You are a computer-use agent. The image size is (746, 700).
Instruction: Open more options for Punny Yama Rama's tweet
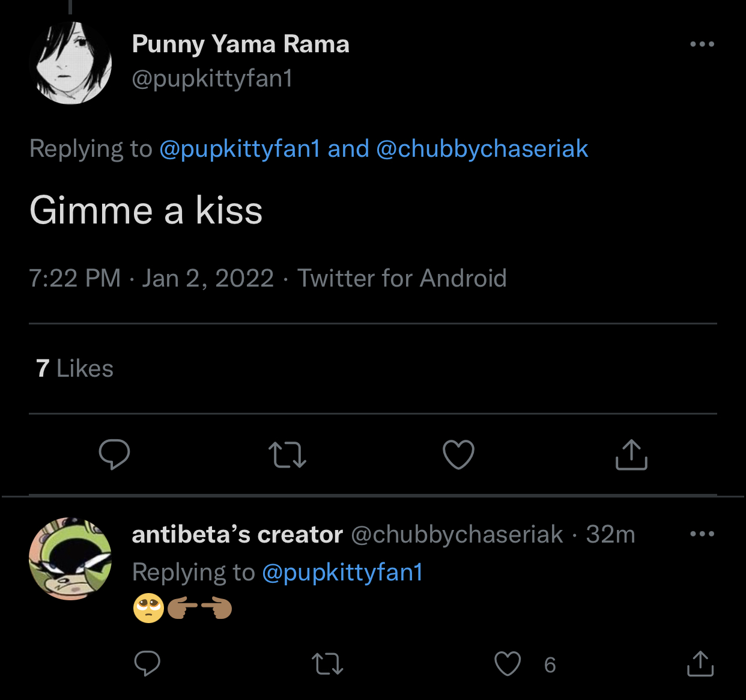[x=702, y=44]
